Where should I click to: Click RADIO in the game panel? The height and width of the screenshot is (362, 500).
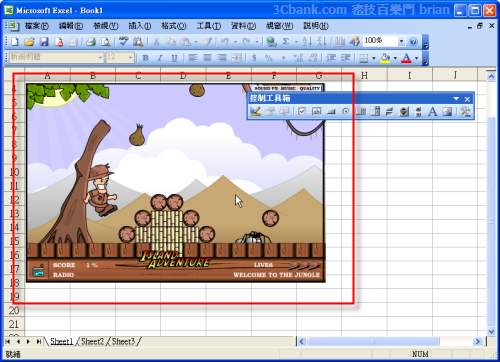click(x=63, y=275)
